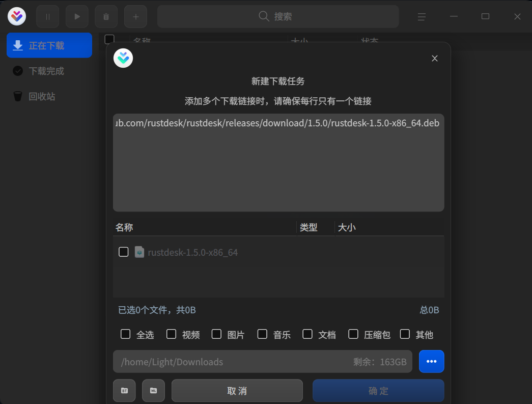
Task: Click the rustdesk file type icon
Action: 139,252
